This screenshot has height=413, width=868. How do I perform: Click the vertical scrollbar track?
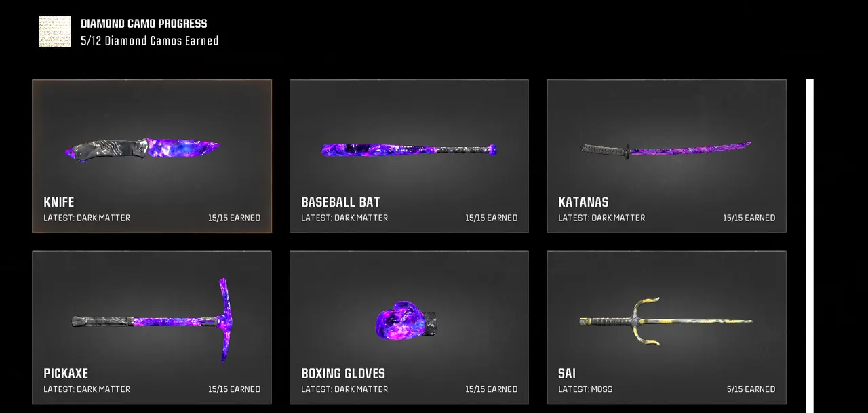click(x=810, y=246)
